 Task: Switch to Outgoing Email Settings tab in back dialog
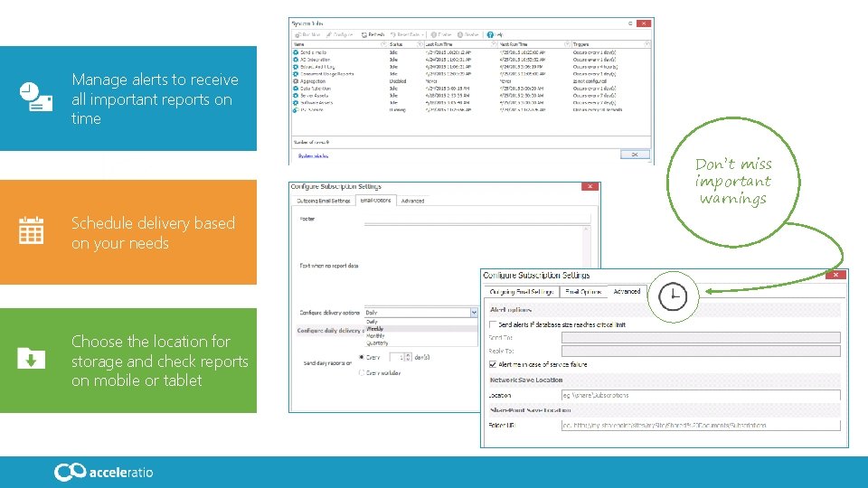(324, 201)
